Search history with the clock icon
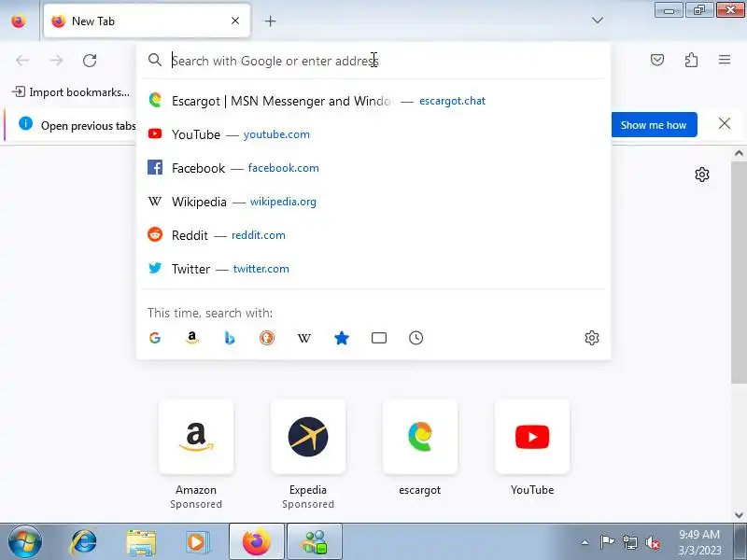747x560 pixels. point(416,338)
